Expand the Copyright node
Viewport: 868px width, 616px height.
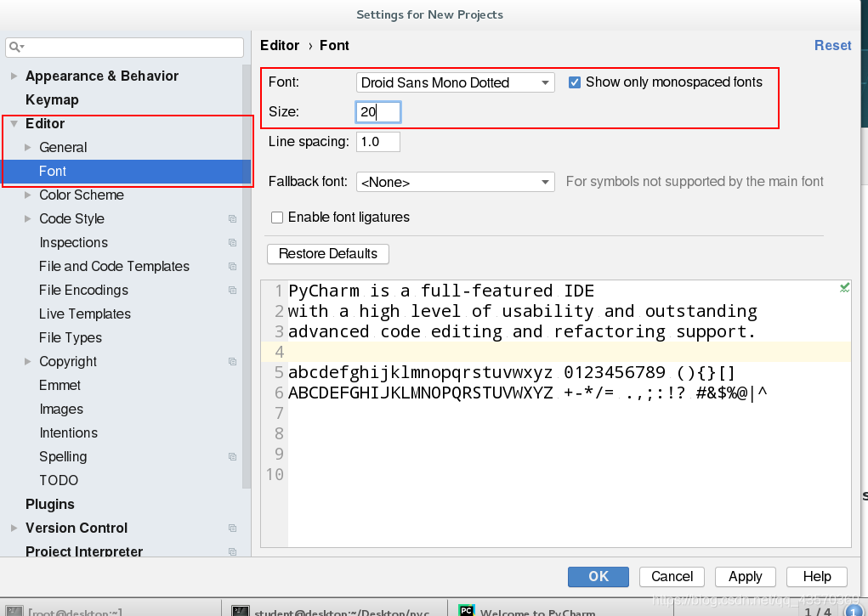pos(28,361)
